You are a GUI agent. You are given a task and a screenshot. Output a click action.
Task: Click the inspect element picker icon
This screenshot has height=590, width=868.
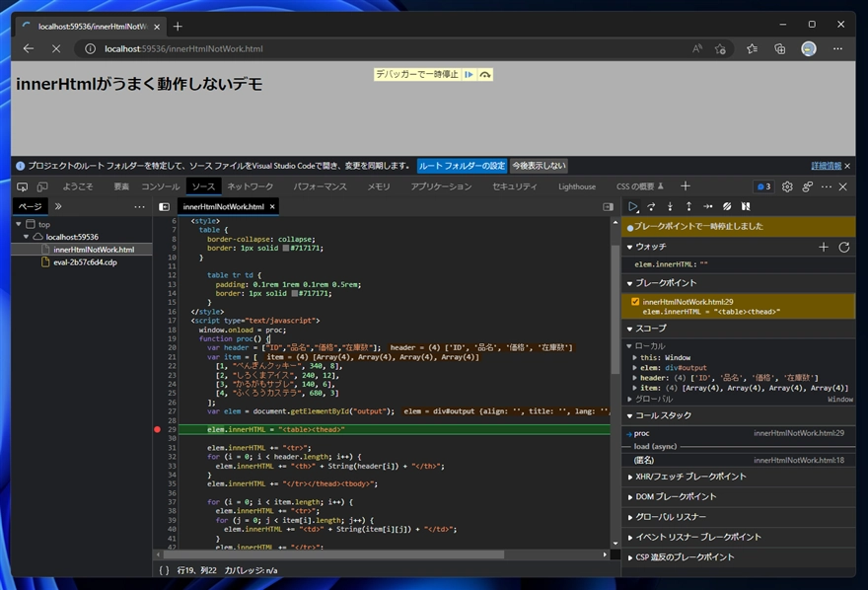22,186
